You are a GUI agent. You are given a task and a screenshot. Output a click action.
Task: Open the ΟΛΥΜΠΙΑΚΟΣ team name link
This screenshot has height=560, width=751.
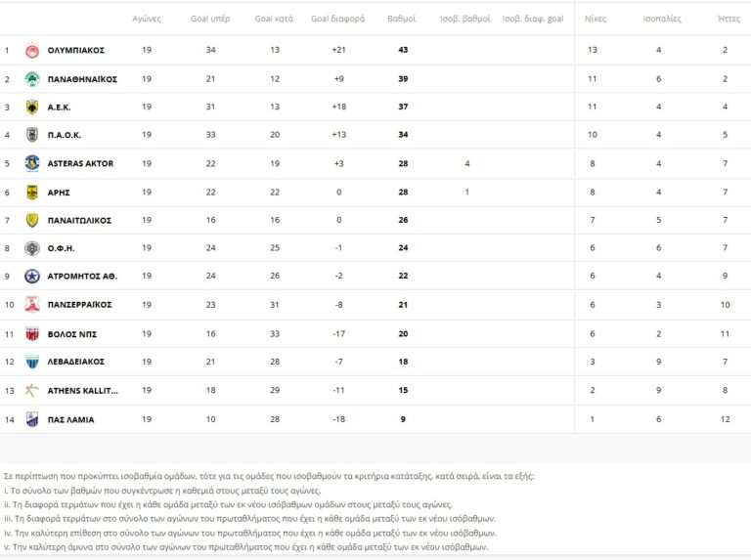point(75,50)
